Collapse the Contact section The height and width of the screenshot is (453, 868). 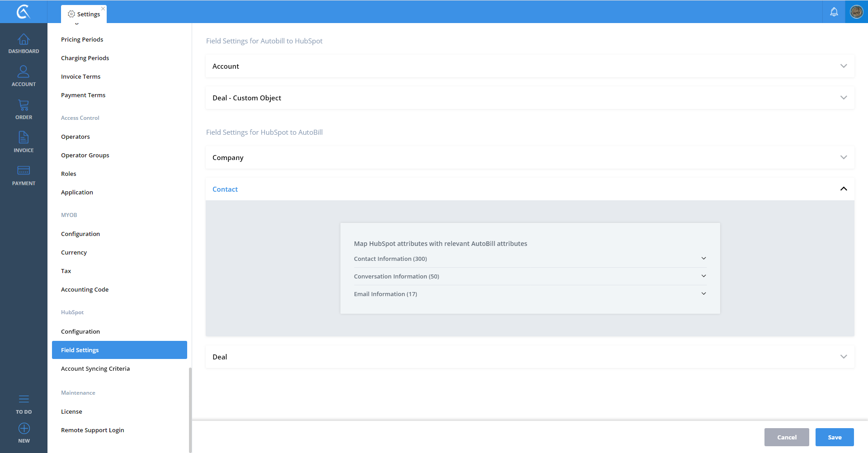(x=843, y=189)
